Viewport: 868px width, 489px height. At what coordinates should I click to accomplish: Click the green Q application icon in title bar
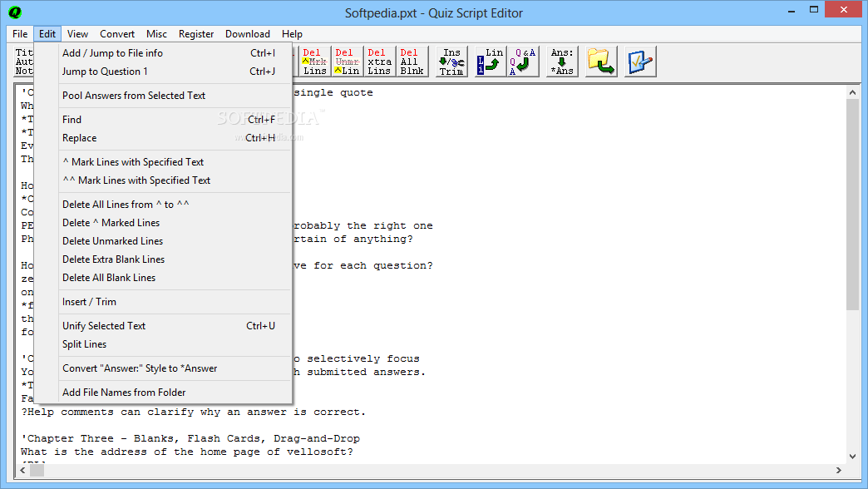click(15, 12)
